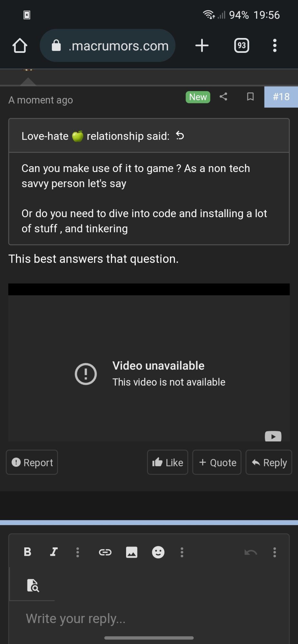Viewport: 298px width, 644px height.
Task: Focus the Write your reply field
Action: (149, 619)
